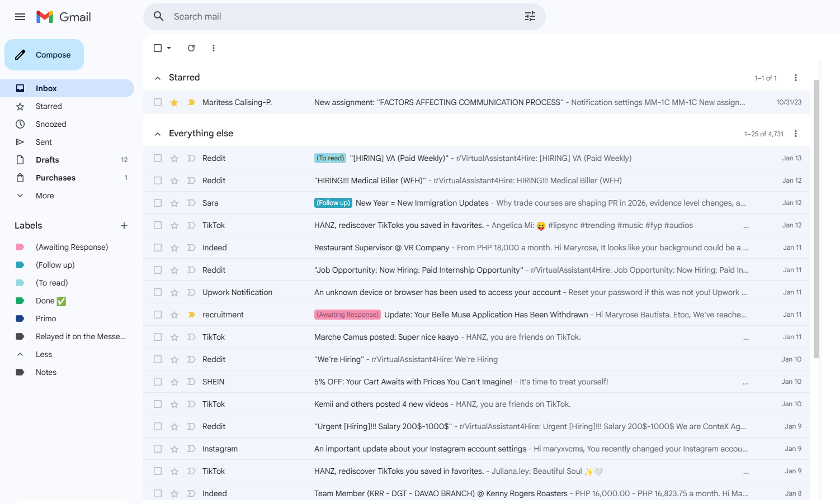Screen dimensions: 840x504
Task: Tick the checkbox for SHEIN email
Action: (158, 382)
